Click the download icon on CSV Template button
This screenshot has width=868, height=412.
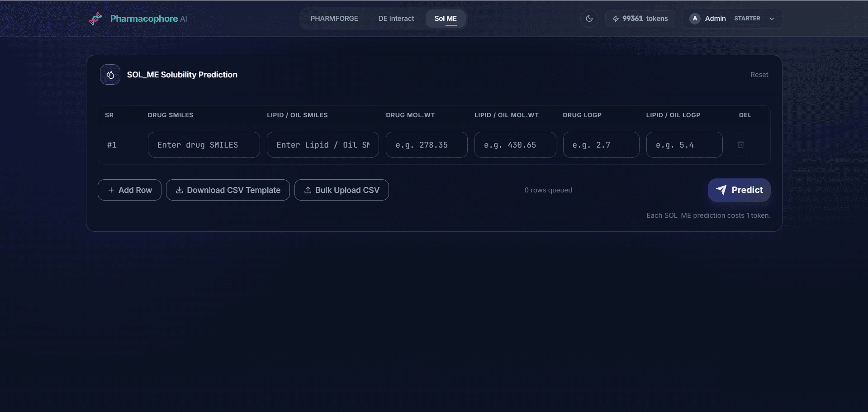click(x=179, y=190)
